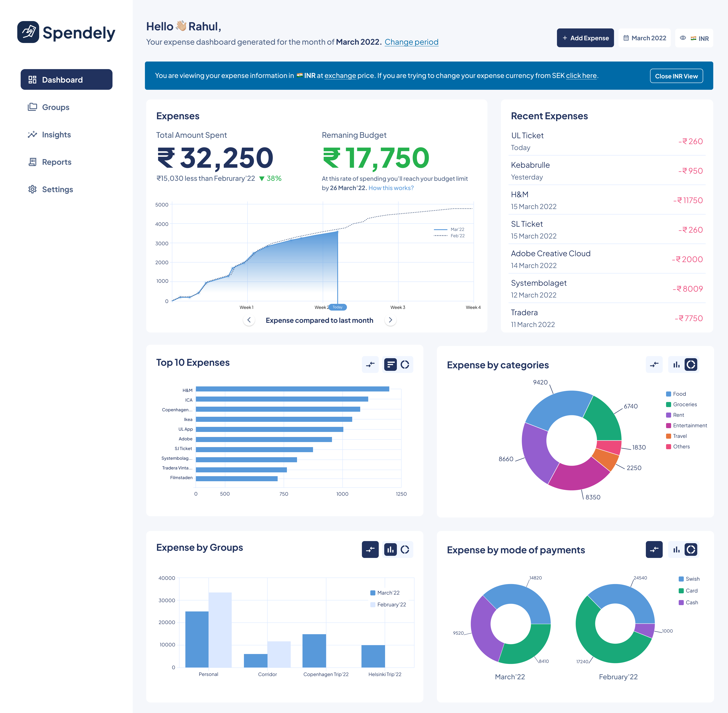Click the February'22 legend swatch in Groups
This screenshot has height=713, width=728.
372,604
